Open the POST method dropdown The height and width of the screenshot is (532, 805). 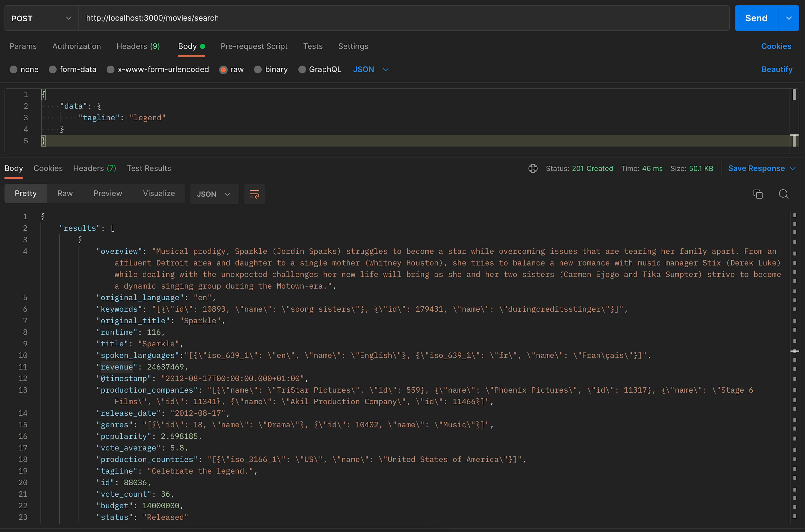pos(42,18)
